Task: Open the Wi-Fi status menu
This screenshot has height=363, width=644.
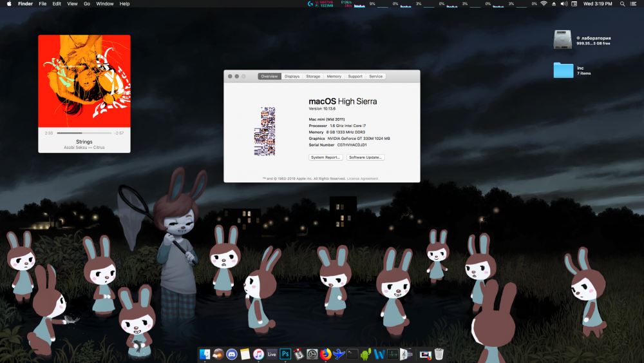Action: (x=544, y=4)
